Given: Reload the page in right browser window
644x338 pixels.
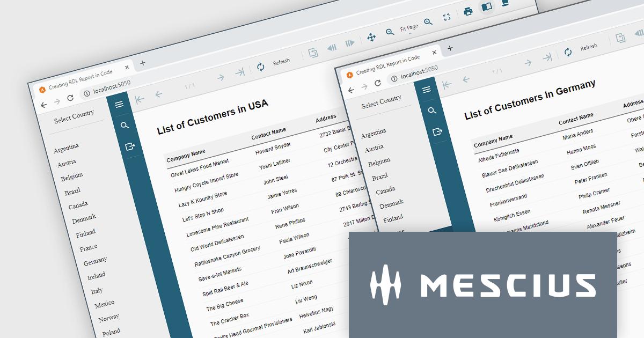Looking at the screenshot, I should tap(378, 83).
